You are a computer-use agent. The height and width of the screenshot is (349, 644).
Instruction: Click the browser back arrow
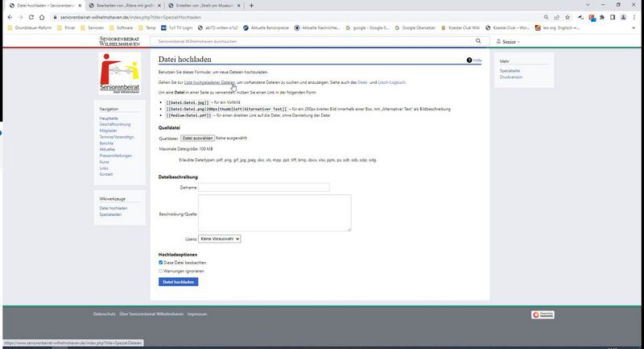click(9, 17)
